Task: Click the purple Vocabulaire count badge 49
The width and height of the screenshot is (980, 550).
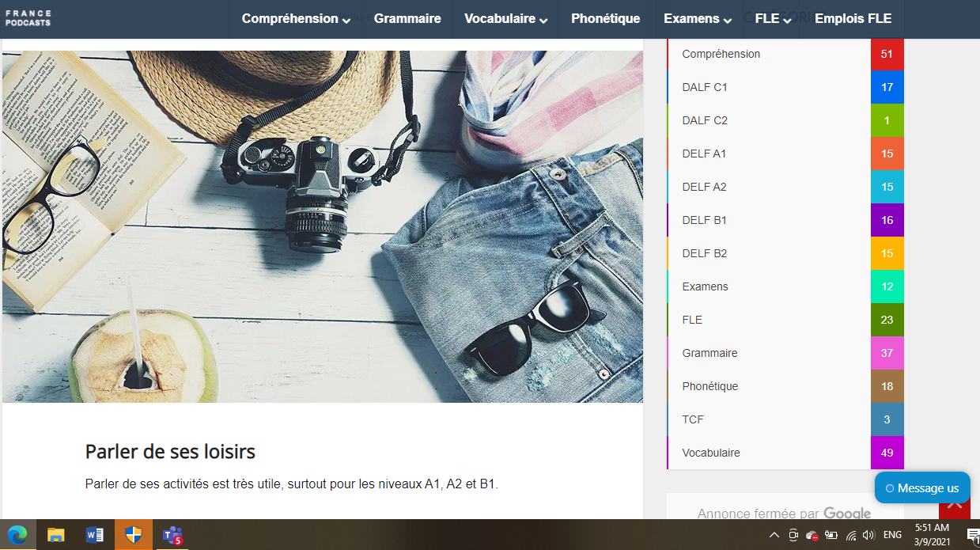Action: [x=887, y=453]
